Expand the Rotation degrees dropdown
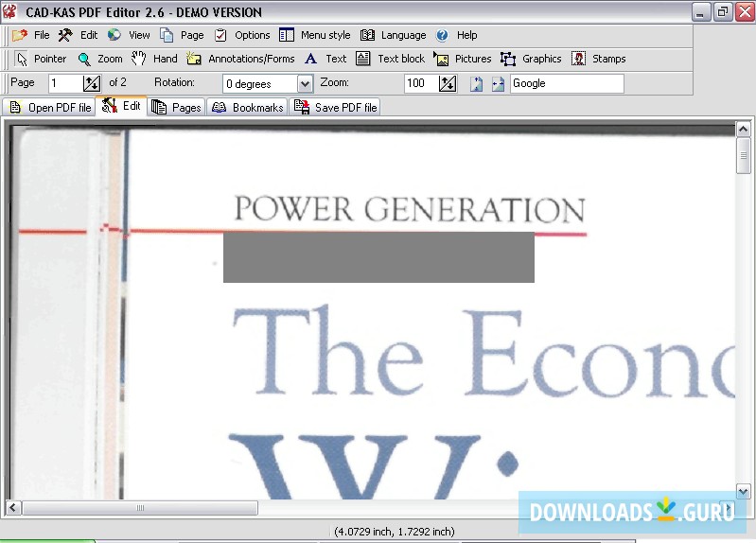This screenshot has height=543, width=756. pos(305,84)
